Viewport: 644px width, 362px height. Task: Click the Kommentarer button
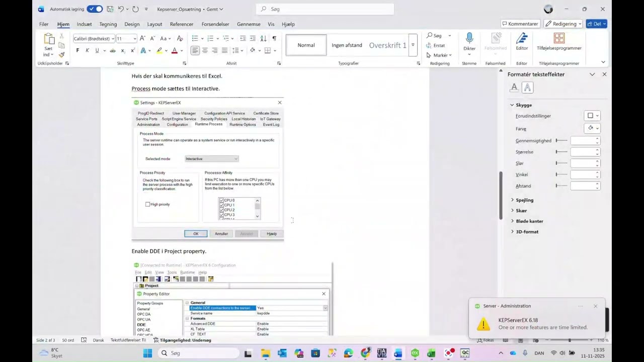pyautogui.click(x=520, y=24)
